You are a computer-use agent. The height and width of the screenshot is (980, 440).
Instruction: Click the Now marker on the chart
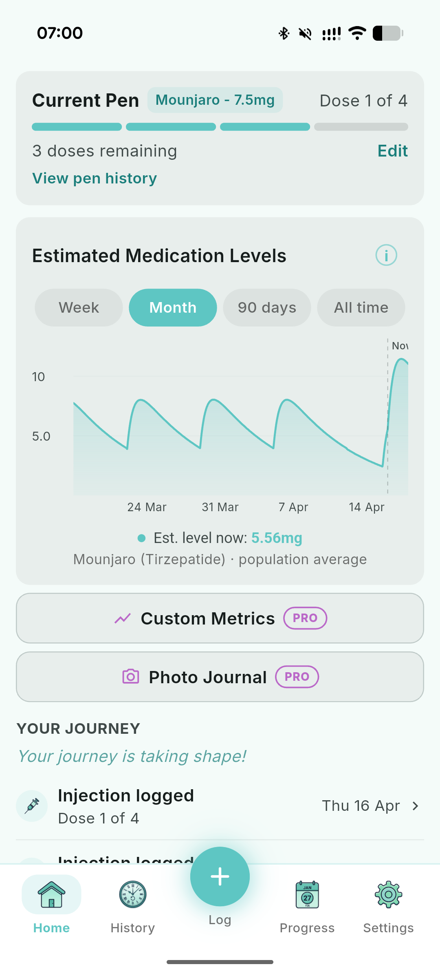coord(398,346)
